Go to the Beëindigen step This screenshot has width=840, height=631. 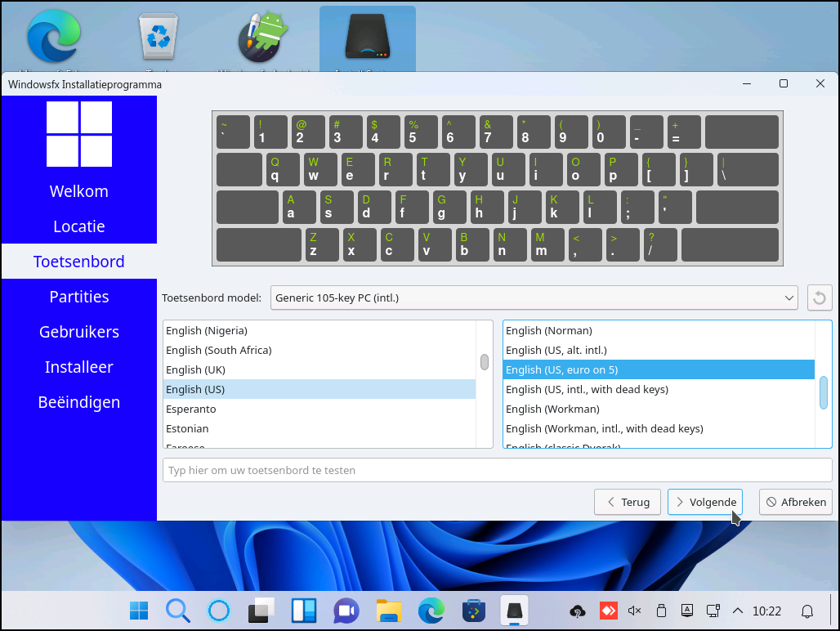click(x=79, y=402)
